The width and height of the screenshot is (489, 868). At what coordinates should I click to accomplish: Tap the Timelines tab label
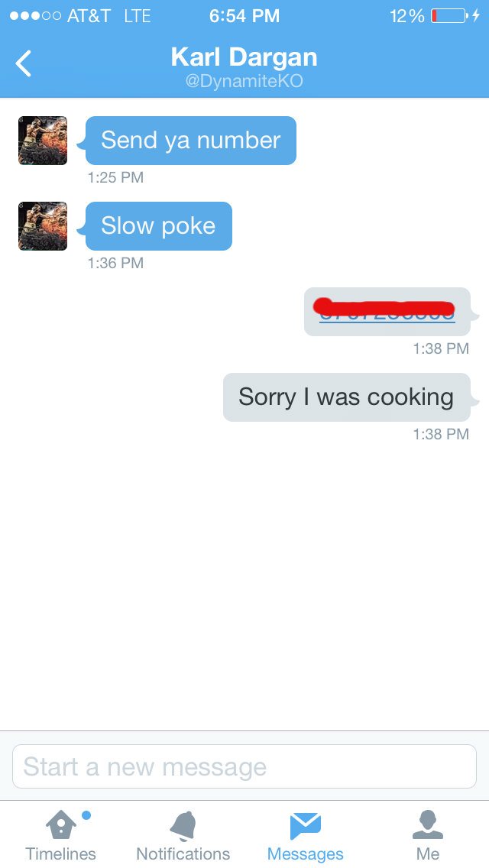[x=61, y=853]
